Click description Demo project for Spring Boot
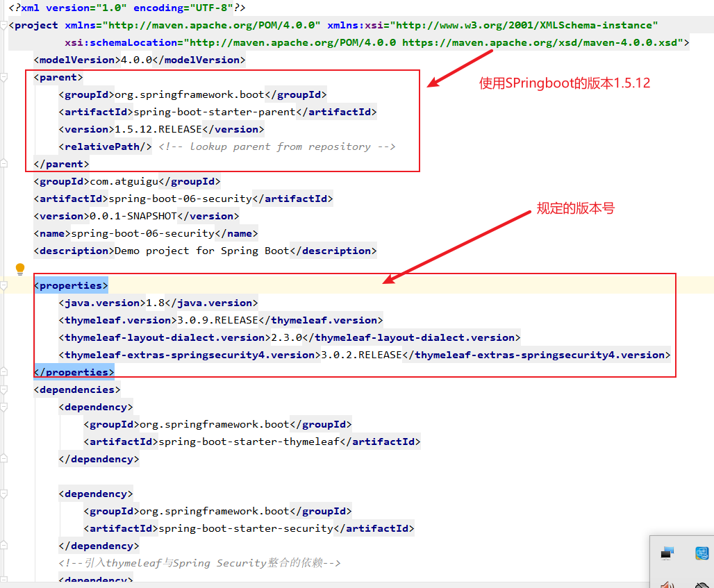 click(x=201, y=251)
